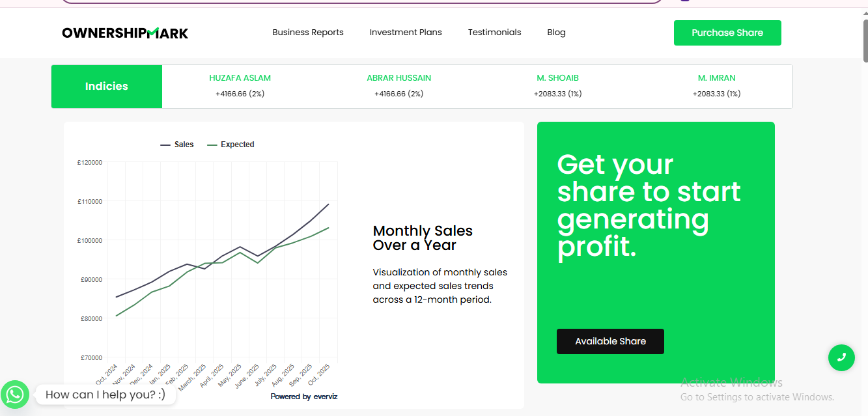Click the How can I help you bubble
The image size is (868, 416).
105,395
